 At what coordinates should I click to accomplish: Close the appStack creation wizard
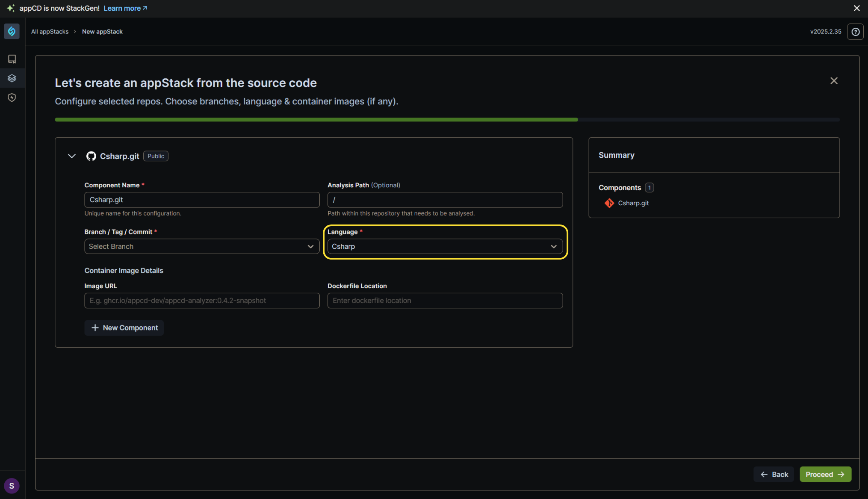(834, 81)
